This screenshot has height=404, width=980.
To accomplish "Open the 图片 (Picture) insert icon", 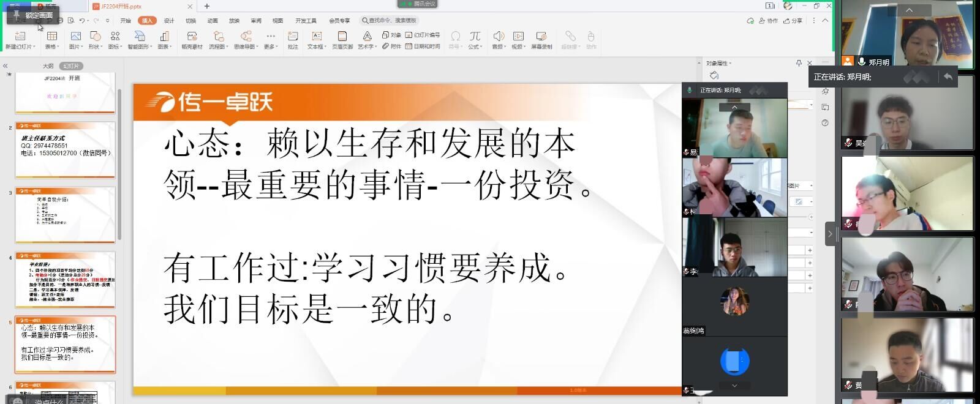I will (76, 36).
